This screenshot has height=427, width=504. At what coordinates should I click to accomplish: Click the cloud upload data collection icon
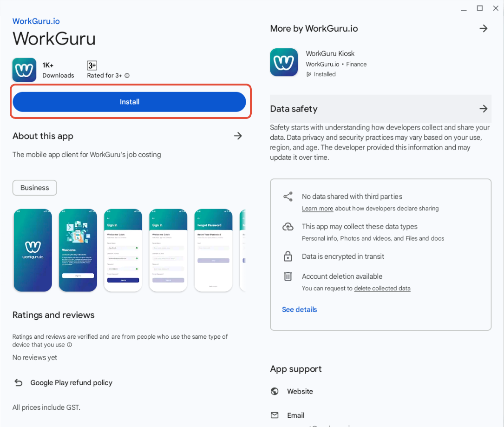pos(288,227)
